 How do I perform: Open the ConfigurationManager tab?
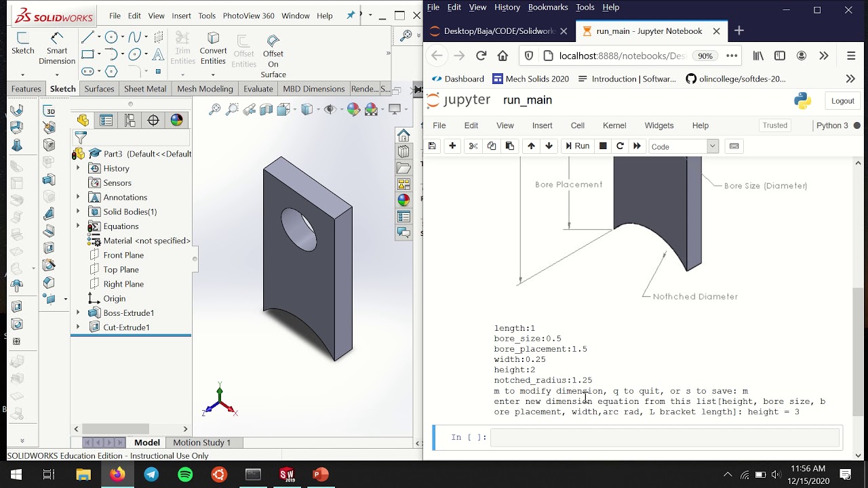click(130, 120)
